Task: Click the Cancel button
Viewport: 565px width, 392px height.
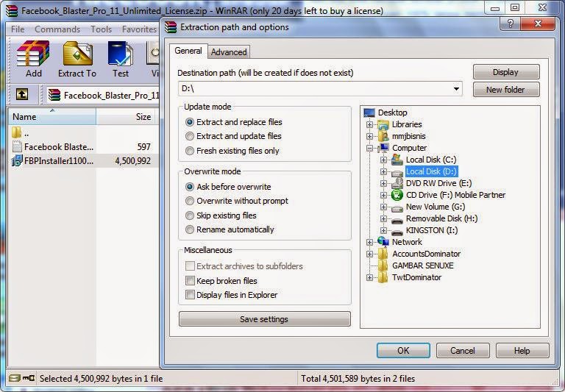Action: [x=463, y=350]
